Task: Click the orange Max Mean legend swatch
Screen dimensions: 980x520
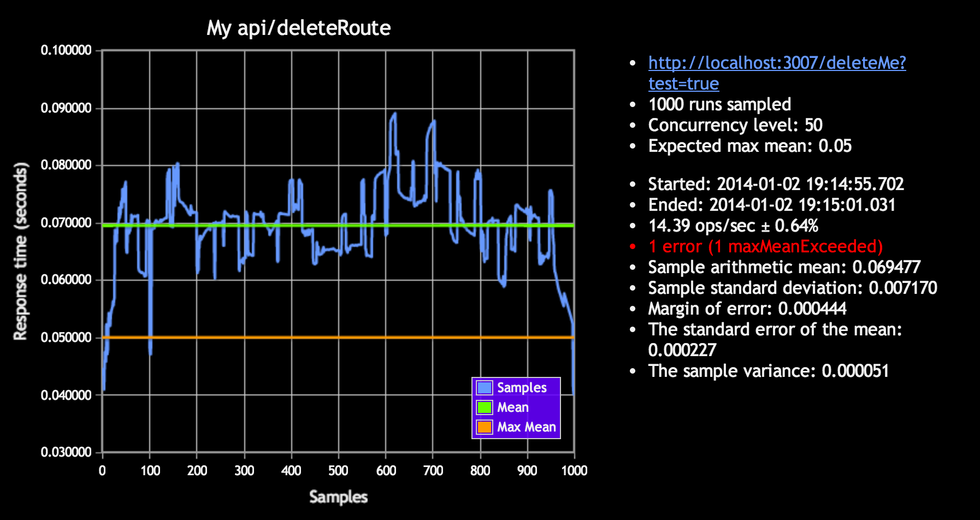Action: (485, 427)
